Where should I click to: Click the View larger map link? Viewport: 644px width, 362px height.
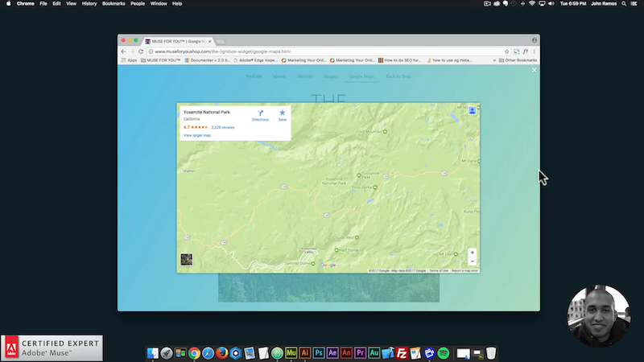pyautogui.click(x=197, y=135)
